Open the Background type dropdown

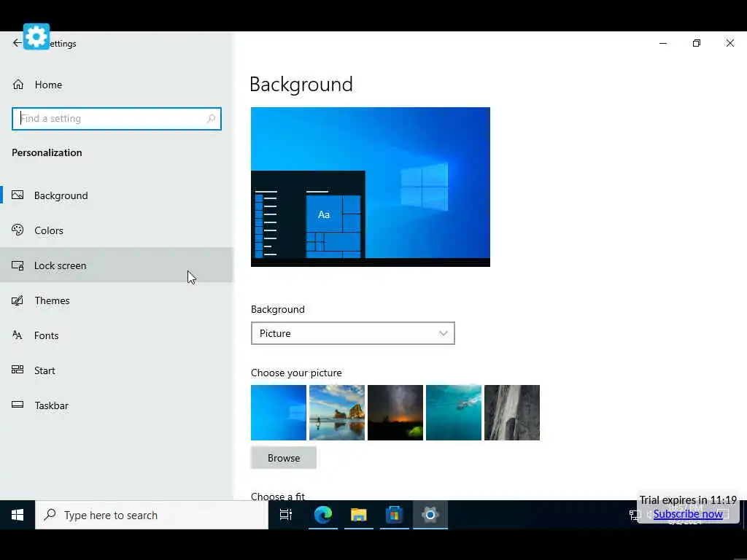click(352, 333)
